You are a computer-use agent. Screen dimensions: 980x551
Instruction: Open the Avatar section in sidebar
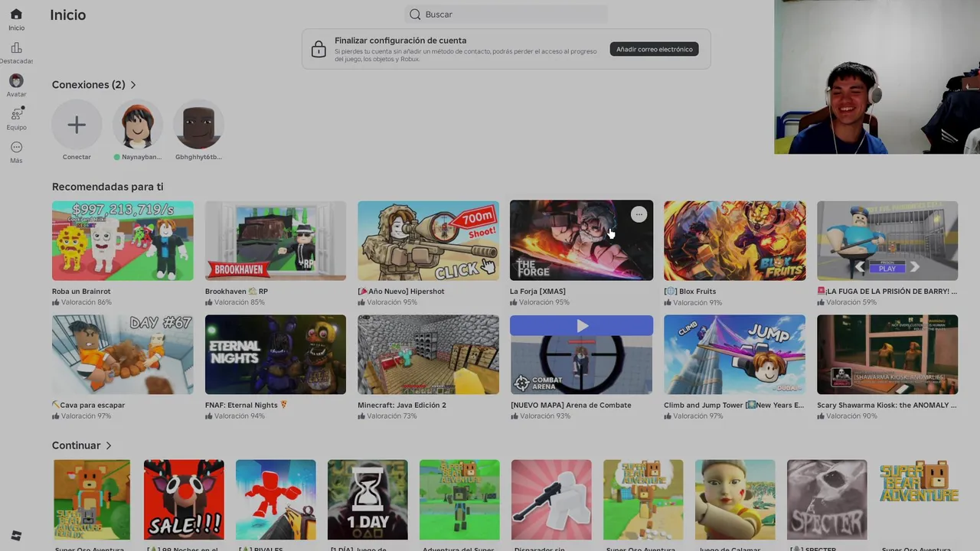[16, 81]
